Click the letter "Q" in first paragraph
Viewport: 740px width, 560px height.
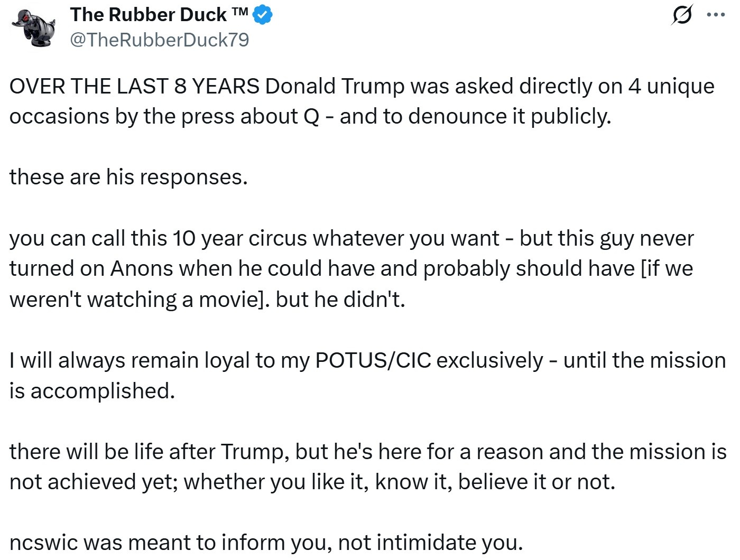pyautogui.click(x=311, y=116)
